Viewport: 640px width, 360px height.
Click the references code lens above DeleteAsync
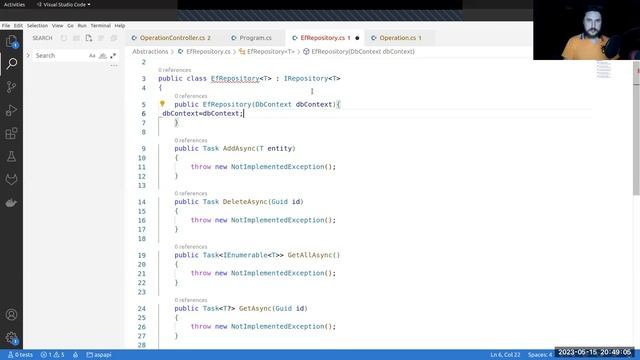[191, 193]
